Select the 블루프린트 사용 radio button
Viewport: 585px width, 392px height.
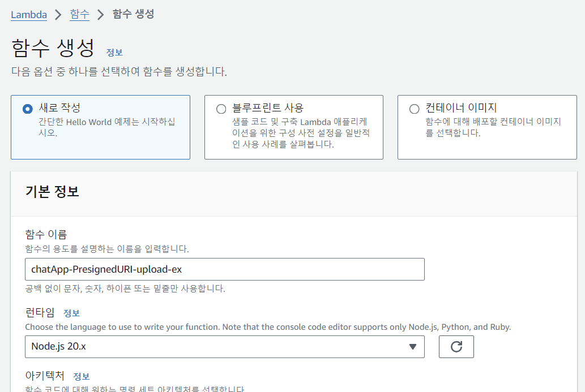point(221,109)
